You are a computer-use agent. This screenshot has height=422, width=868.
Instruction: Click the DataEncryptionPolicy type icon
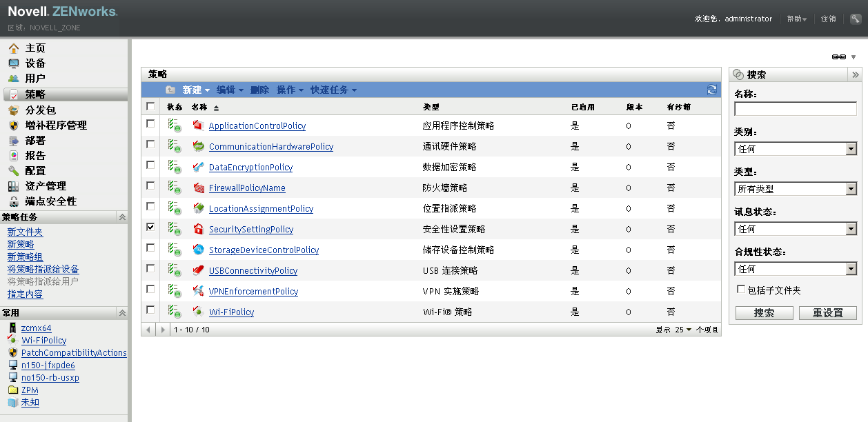click(199, 167)
